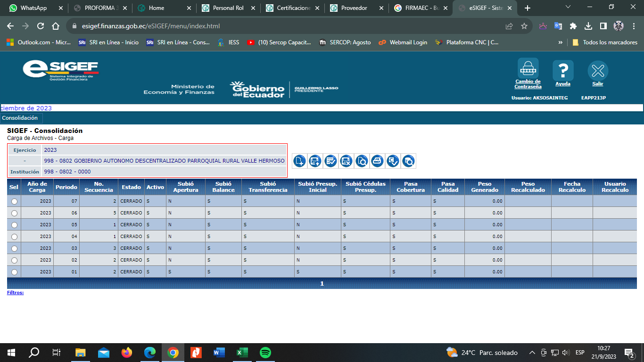The width and height of the screenshot is (644, 362).
Task: Select the radio button for period 04
Action: click(14, 237)
